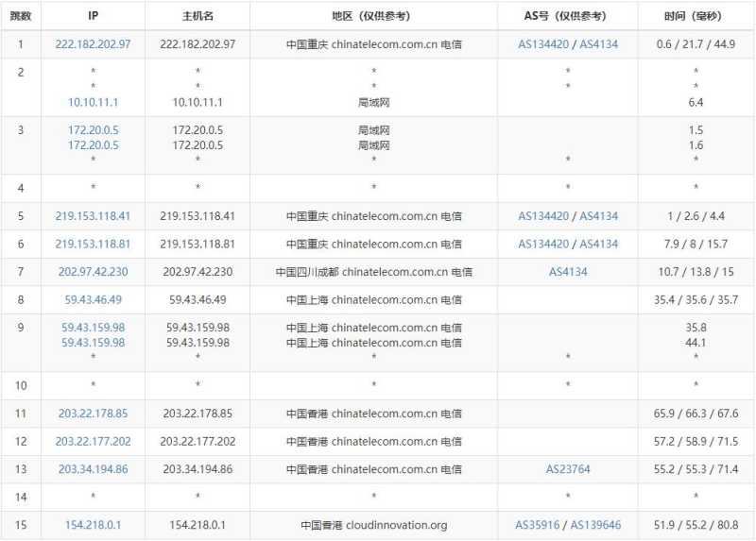
Task: Click time value 57.2 / 58.9 / 71.5
Action: 696,441
